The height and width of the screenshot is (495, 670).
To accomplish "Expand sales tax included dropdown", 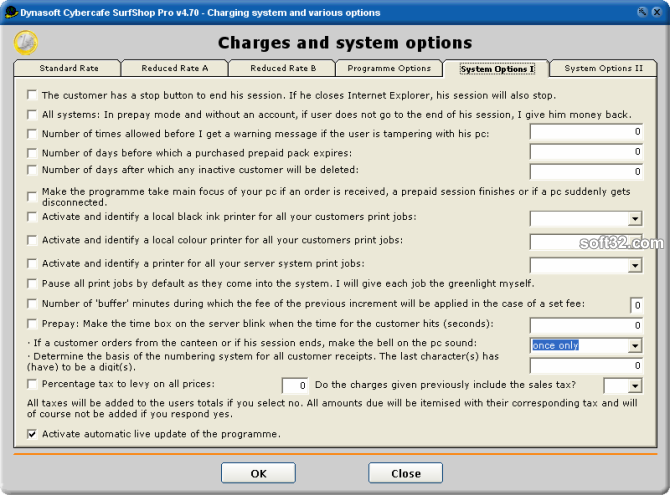I will (x=635, y=386).
